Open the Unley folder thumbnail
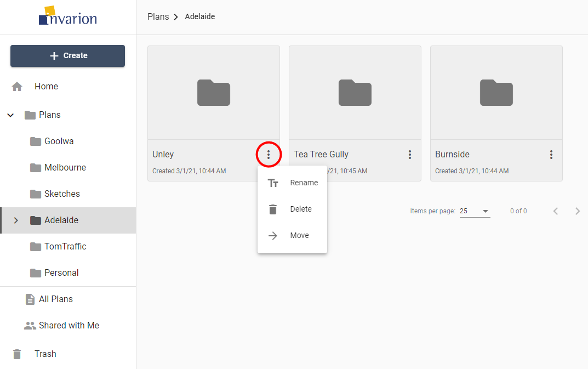 click(214, 93)
